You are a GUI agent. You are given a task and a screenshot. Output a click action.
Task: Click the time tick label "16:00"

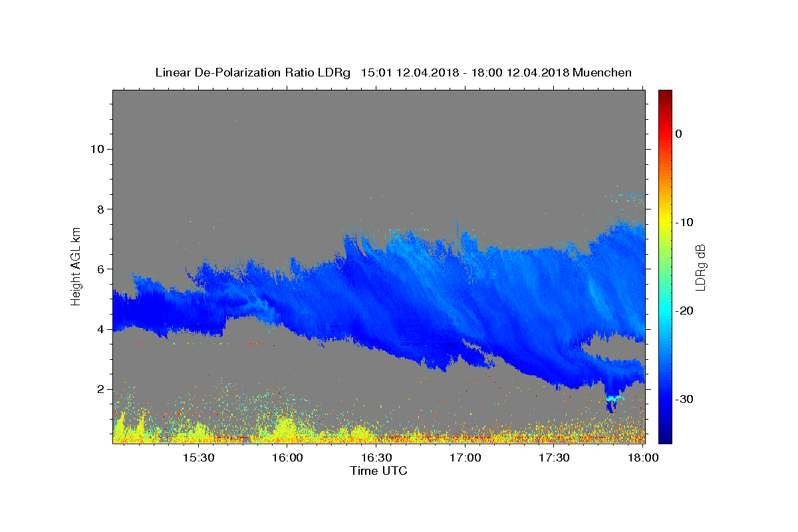tap(287, 458)
